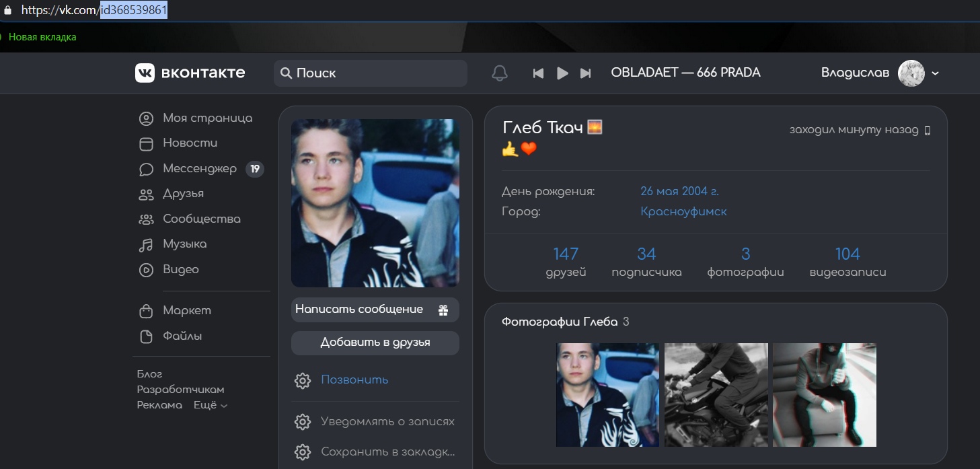Open Маркет in the left menu
980x469 pixels.
click(x=186, y=311)
